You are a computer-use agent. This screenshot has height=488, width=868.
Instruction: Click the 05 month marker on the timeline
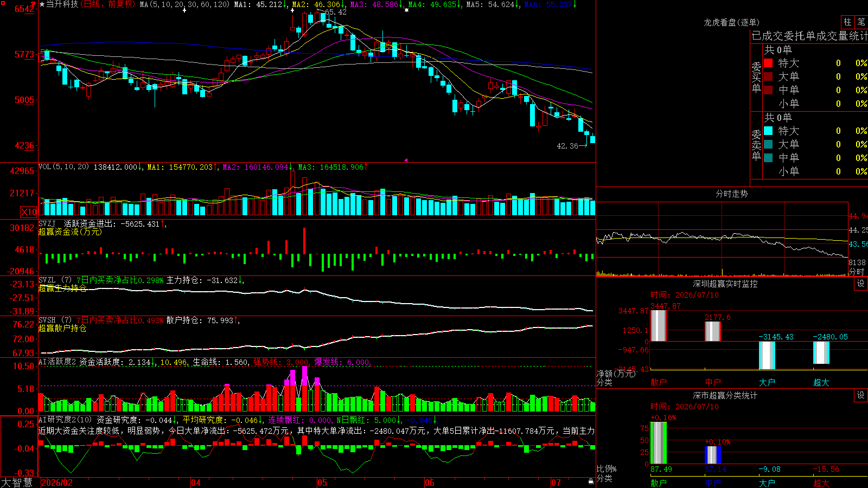coord(322,483)
